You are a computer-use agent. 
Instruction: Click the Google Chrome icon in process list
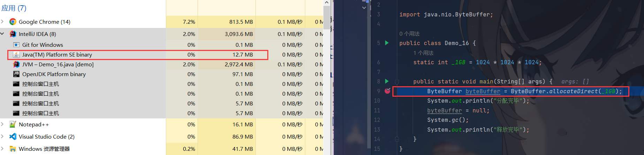pos(13,22)
